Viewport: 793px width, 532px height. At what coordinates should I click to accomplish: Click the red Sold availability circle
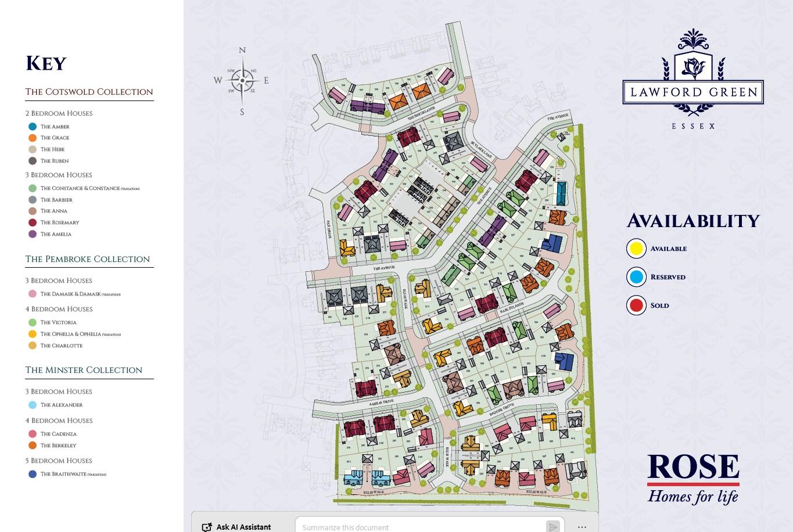pos(636,305)
